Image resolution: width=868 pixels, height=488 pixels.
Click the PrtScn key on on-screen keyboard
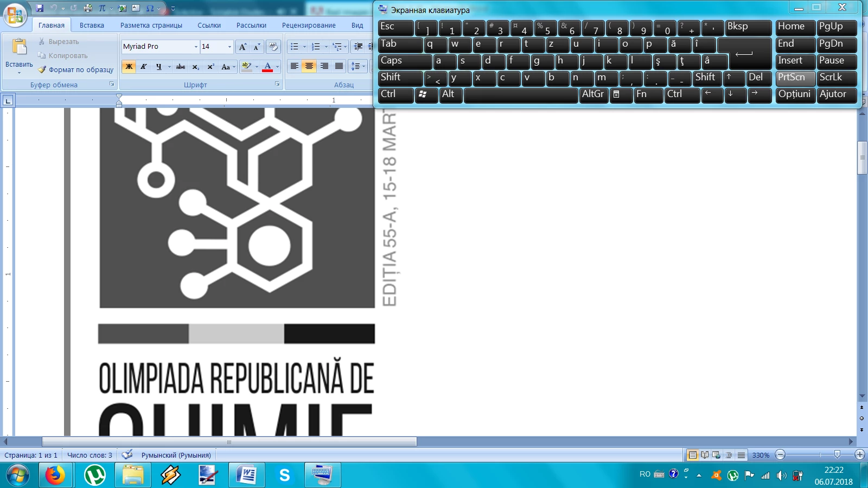tap(795, 78)
